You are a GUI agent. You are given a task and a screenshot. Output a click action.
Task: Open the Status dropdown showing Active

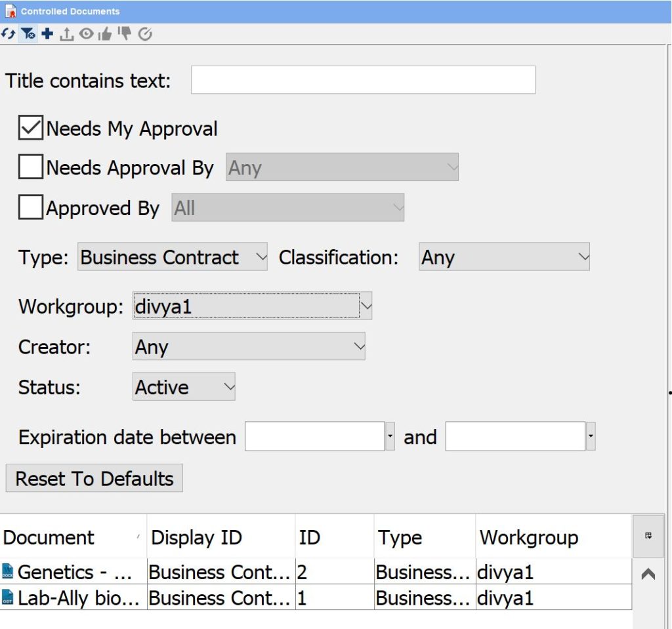tap(184, 388)
